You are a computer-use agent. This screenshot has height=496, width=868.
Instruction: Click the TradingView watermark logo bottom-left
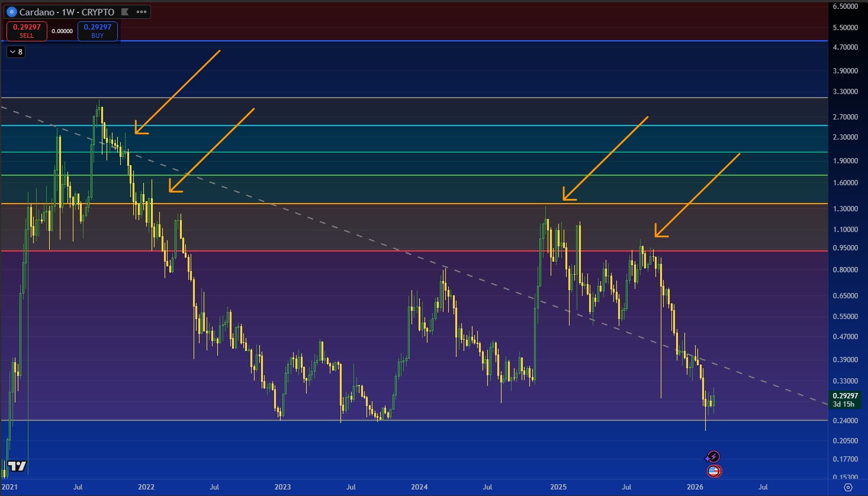[18, 467]
